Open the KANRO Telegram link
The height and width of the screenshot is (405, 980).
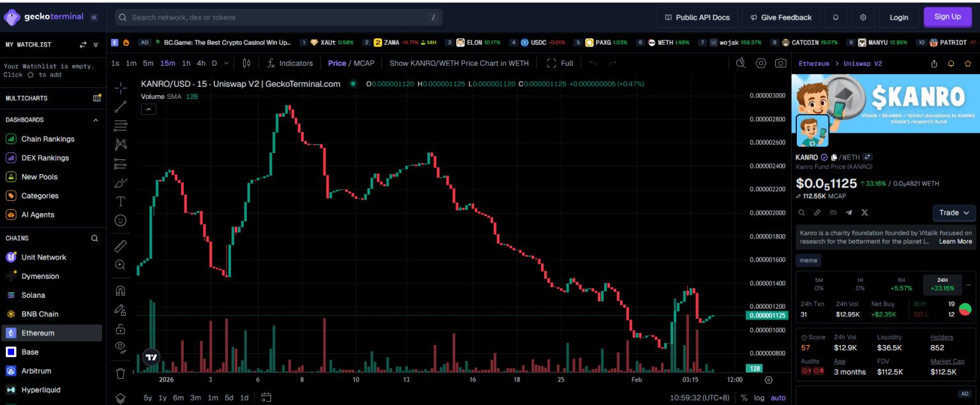(849, 212)
